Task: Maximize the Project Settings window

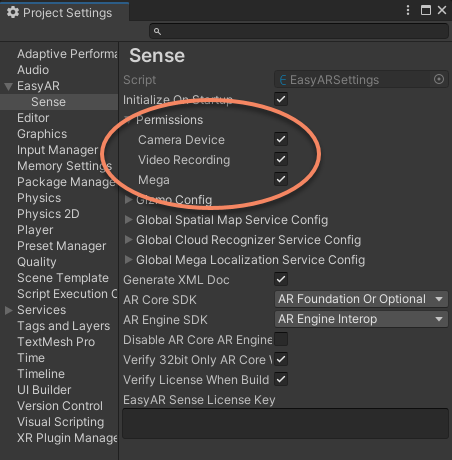Action: tap(426, 10)
